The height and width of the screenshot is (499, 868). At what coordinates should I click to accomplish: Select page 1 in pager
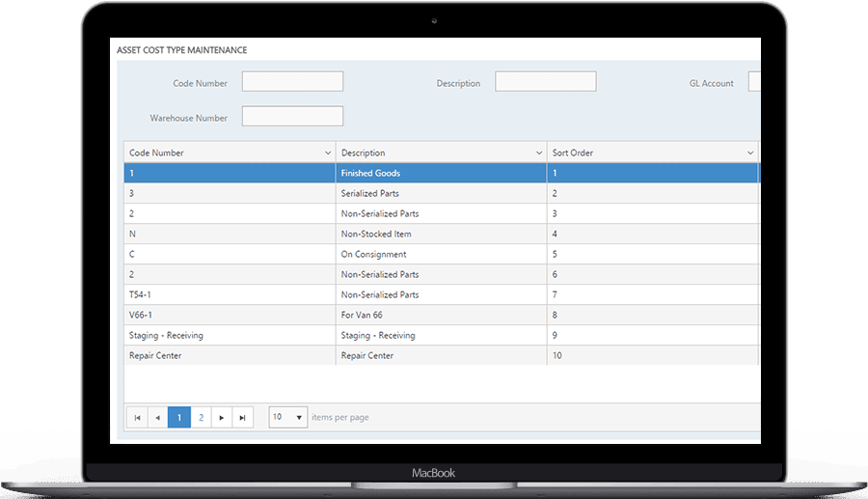[x=178, y=417]
